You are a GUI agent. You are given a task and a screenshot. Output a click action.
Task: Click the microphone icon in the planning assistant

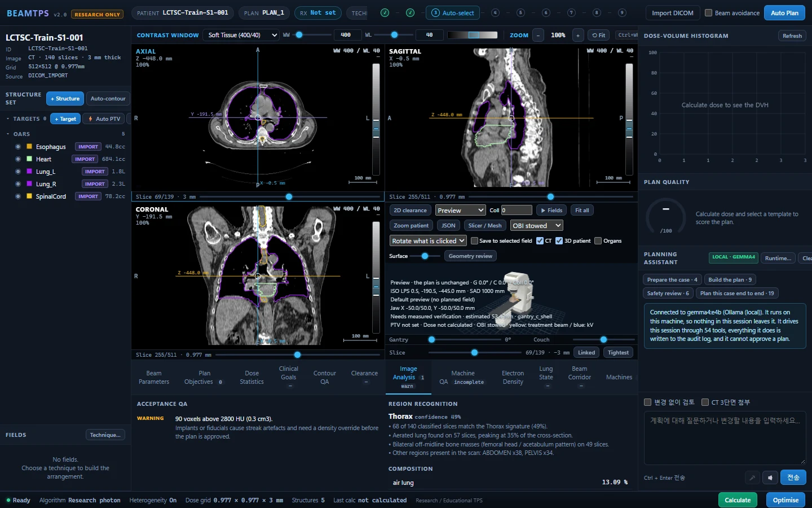click(752, 478)
